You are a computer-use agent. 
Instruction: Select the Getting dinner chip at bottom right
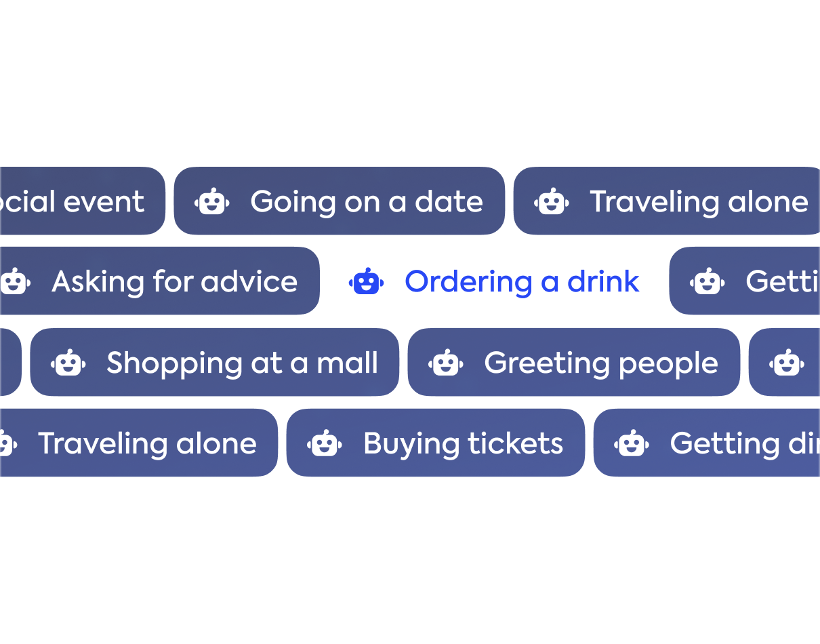coord(707,443)
